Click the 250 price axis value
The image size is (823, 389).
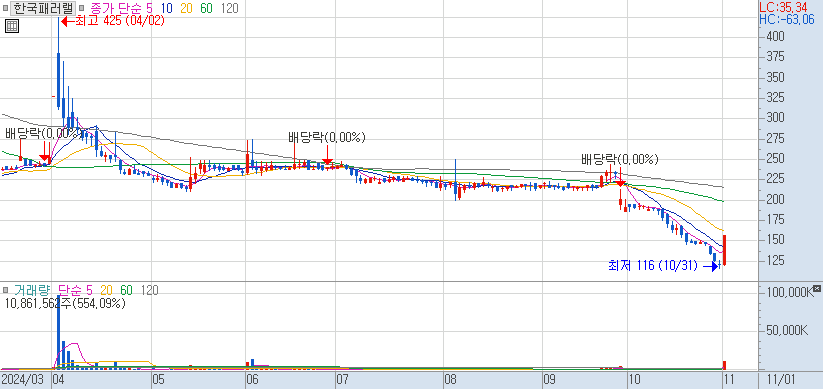click(775, 159)
